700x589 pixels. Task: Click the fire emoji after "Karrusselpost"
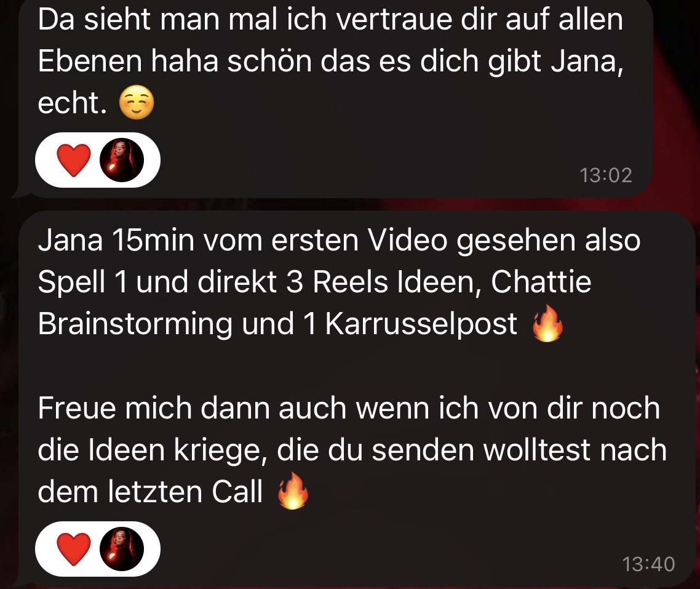coord(547,323)
